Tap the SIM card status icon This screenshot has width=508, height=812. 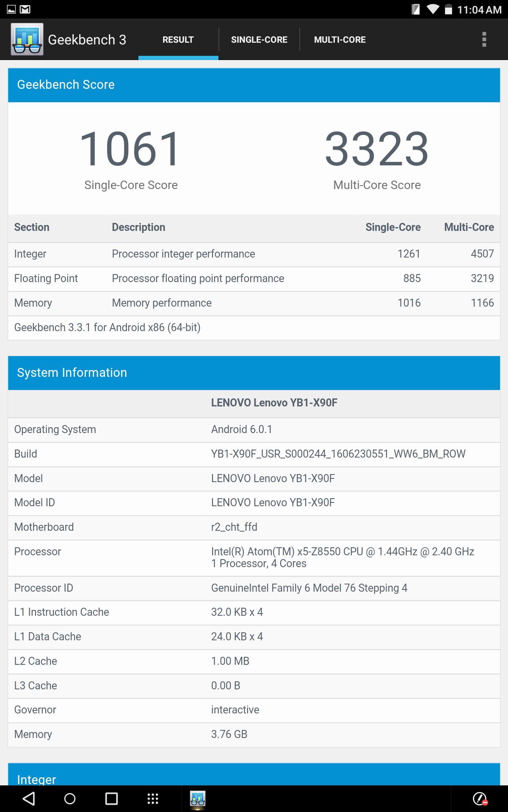[x=416, y=9]
